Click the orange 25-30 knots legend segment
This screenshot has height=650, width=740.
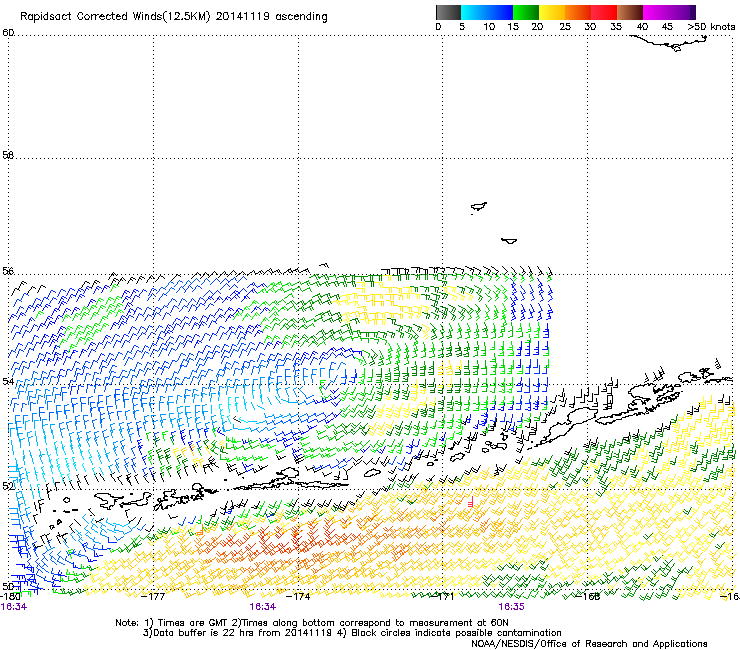(x=578, y=12)
